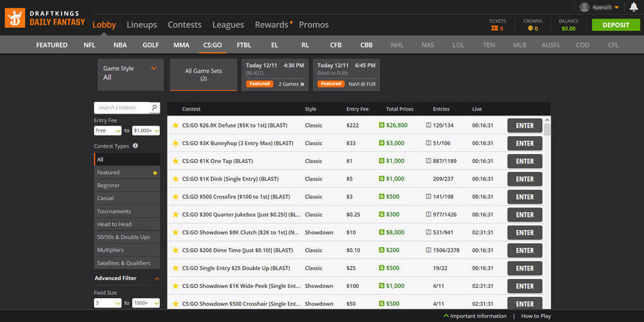Switch to the MMA sport tab

pyautogui.click(x=181, y=45)
